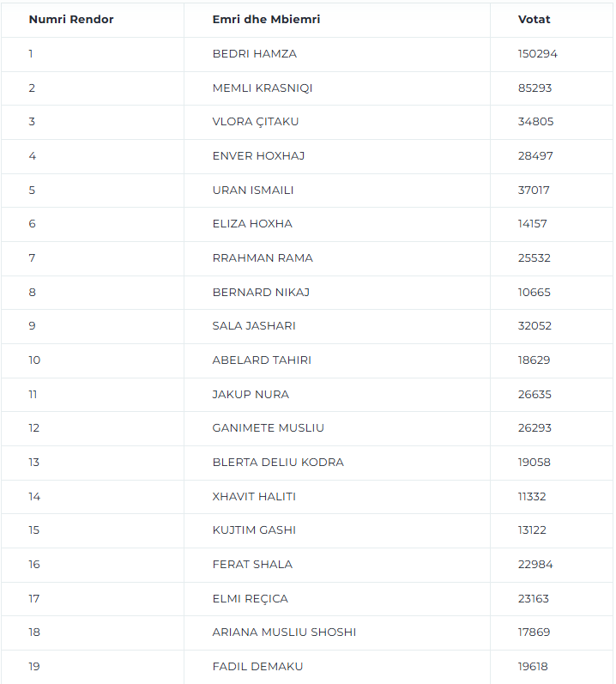
Task: Click the vote count 14157
Action: [x=533, y=224]
